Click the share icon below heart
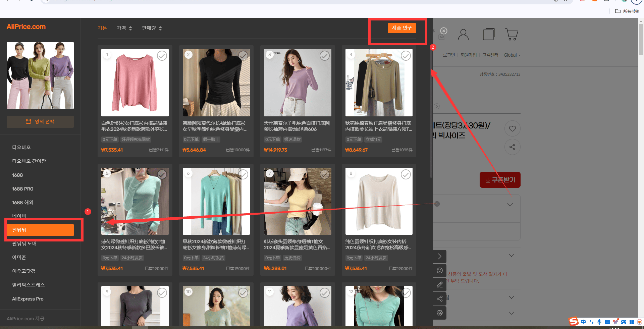This screenshot has width=644, height=329. 512,147
